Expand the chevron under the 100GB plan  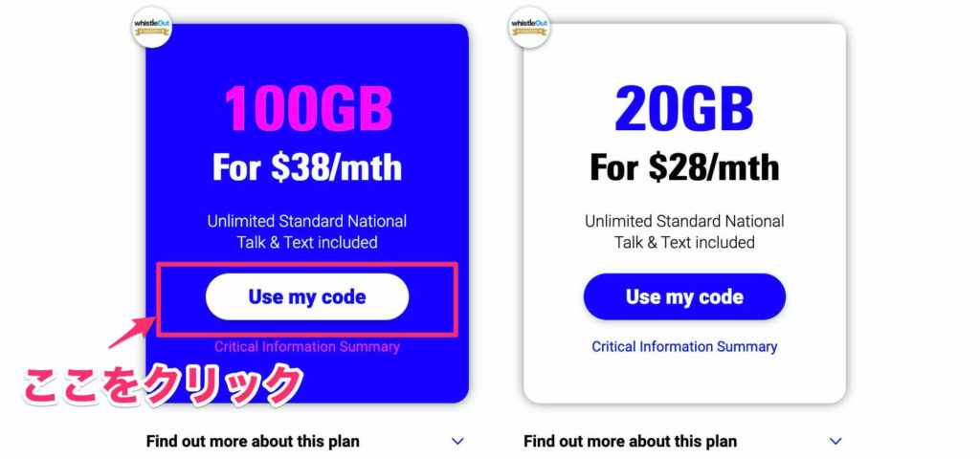(x=457, y=442)
